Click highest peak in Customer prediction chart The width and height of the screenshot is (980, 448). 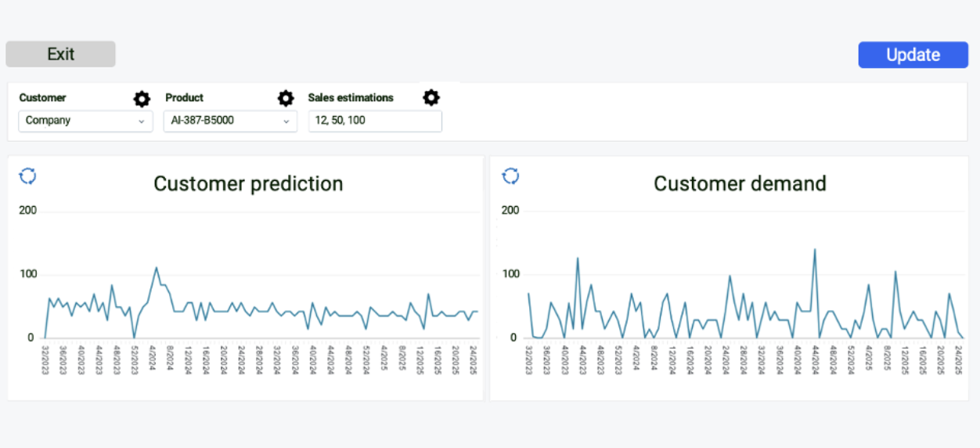pyautogui.click(x=157, y=268)
